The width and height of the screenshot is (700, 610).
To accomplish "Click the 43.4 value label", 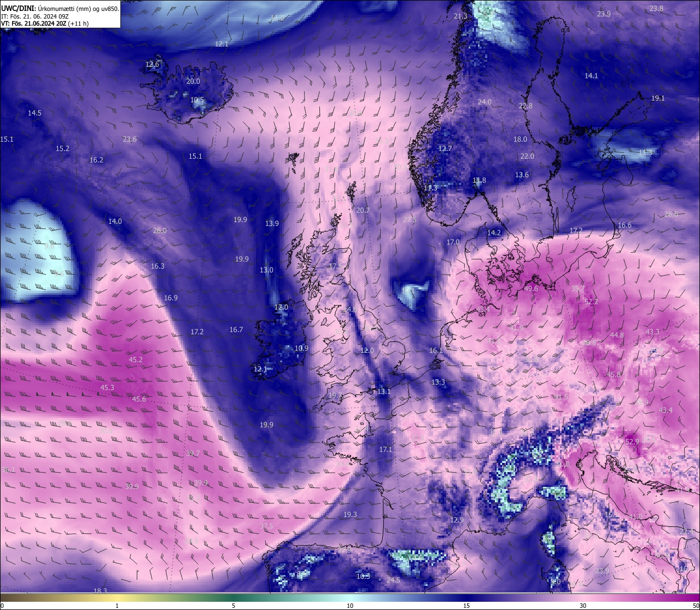I will [x=666, y=410].
